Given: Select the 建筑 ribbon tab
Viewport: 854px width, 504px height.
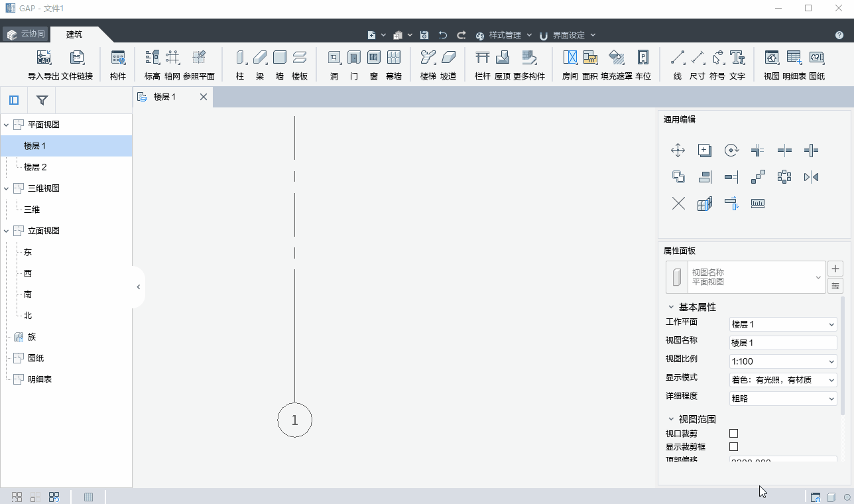Looking at the screenshot, I should 74,34.
